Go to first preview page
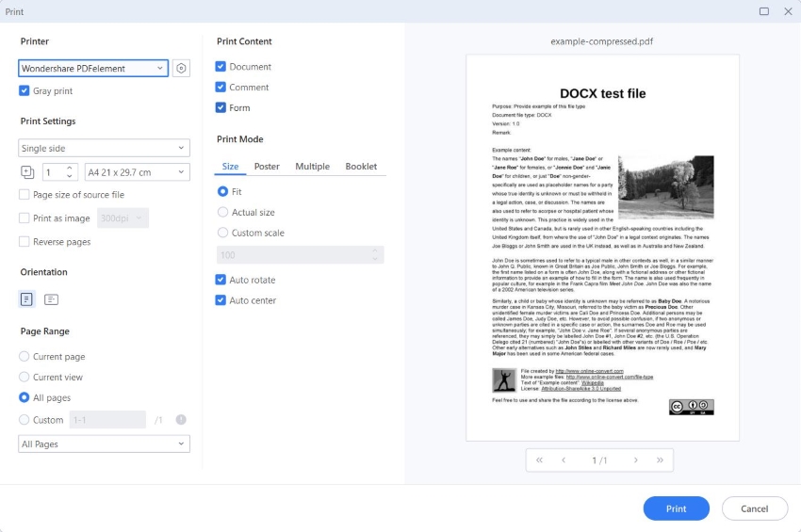The width and height of the screenshot is (801, 532). pyautogui.click(x=539, y=460)
